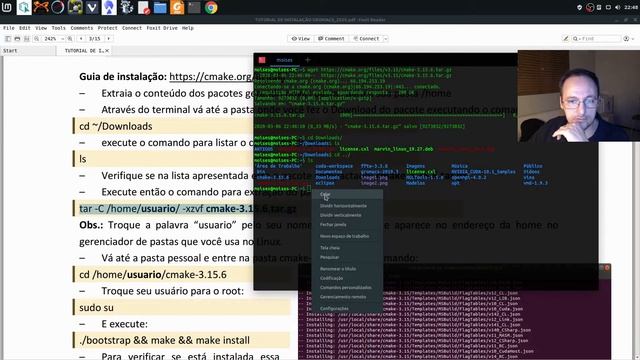Click the zoom in magnifier in Foxit
The width and height of the screenshot is (640, 360).
tap(70, 39)
